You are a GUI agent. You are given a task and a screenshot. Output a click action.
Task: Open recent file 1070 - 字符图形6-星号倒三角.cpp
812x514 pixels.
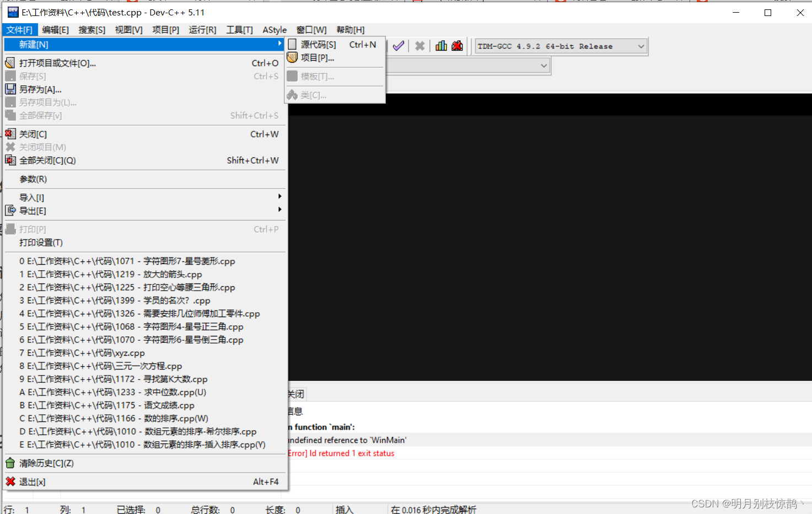(145, 340)
